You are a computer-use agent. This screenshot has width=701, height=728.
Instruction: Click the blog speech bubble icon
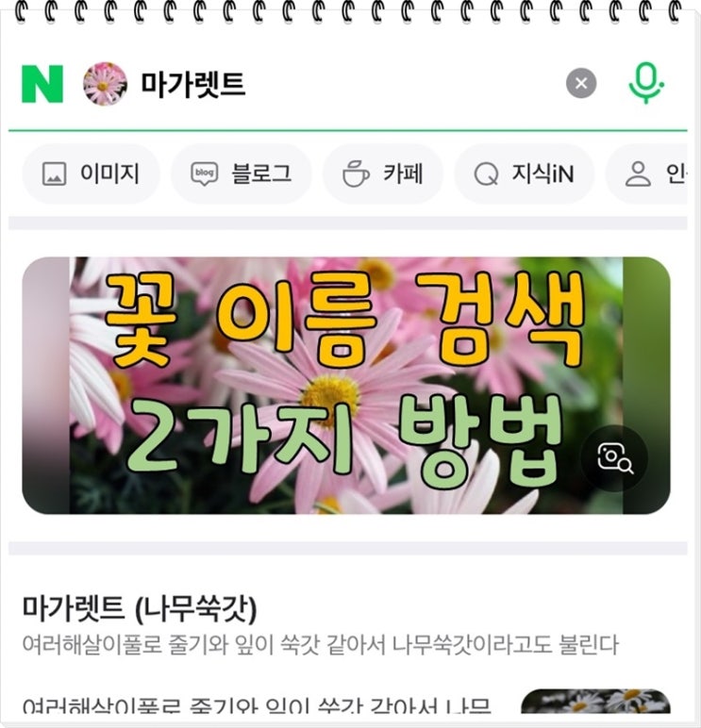pos(205,174)
